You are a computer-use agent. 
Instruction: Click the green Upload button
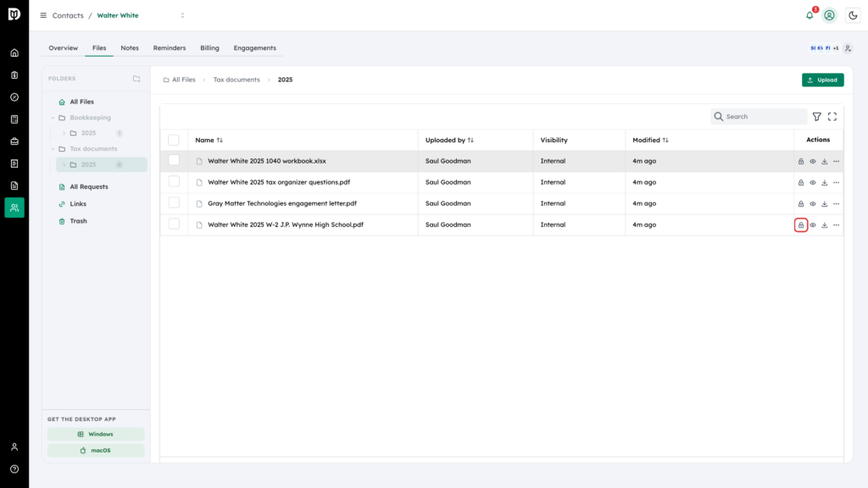(x=822, y=80)
